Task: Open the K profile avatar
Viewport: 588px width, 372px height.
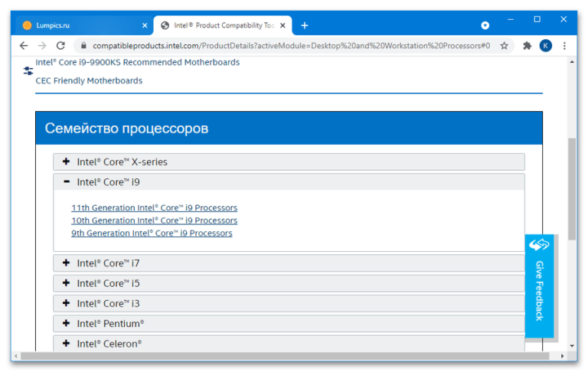Action: (546, 46)
